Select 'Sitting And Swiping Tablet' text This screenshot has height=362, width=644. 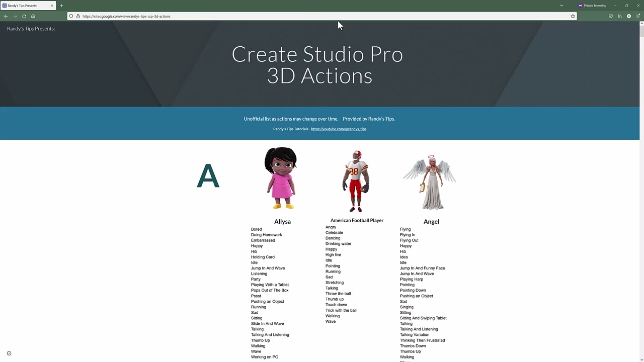coord(423,318)
